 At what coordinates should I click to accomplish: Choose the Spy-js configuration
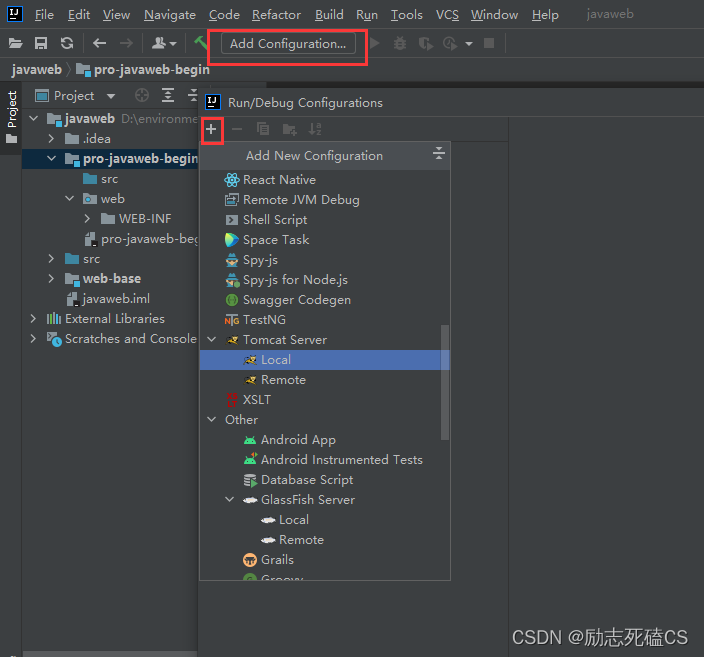(x=325, y=260)
